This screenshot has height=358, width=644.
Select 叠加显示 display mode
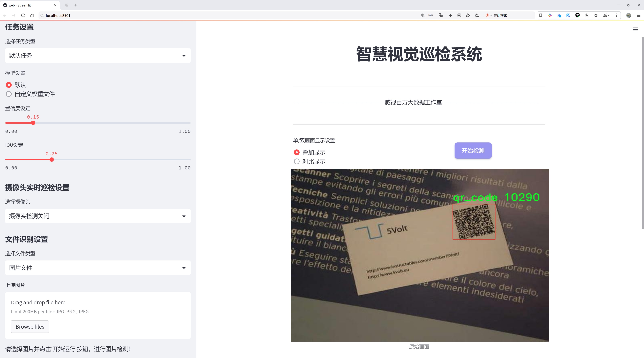pyautogui.click(x=297, y=152)
